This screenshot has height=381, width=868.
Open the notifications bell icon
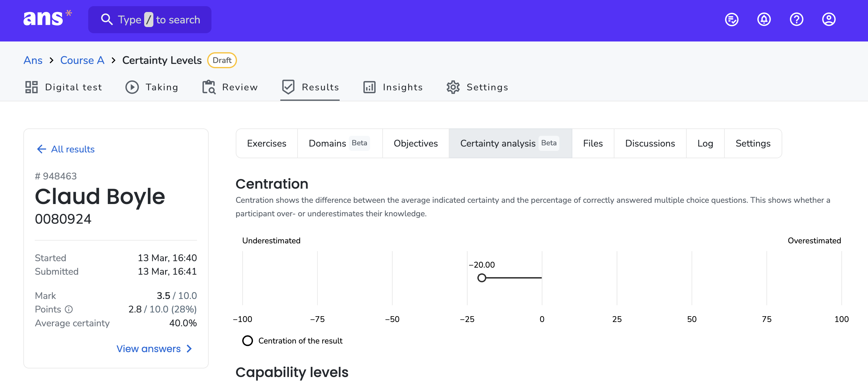(764, 20)
